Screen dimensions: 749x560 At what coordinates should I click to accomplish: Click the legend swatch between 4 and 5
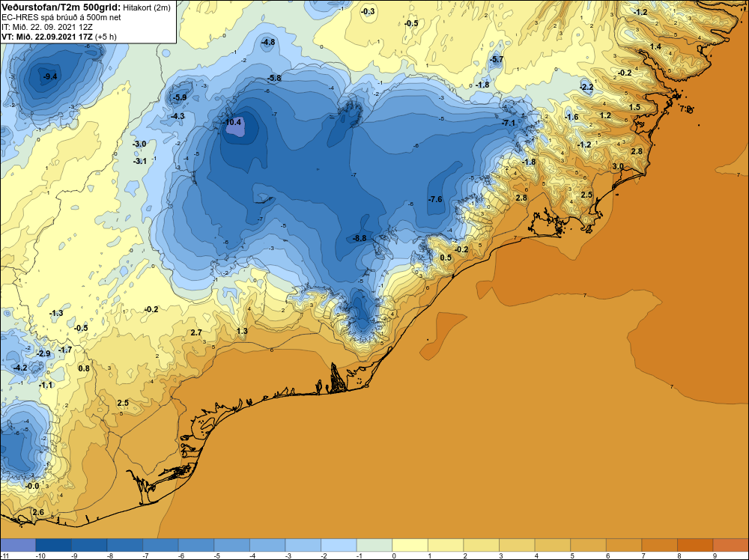[553, 545]
